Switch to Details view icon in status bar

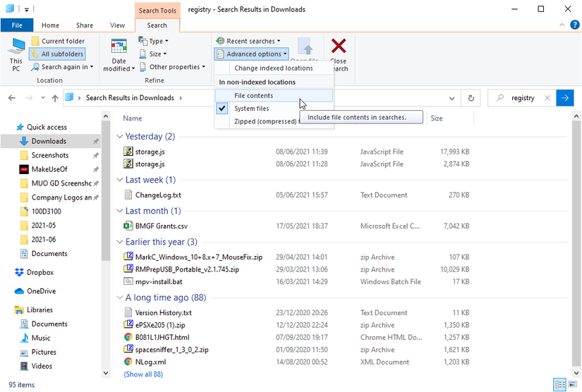559,384
